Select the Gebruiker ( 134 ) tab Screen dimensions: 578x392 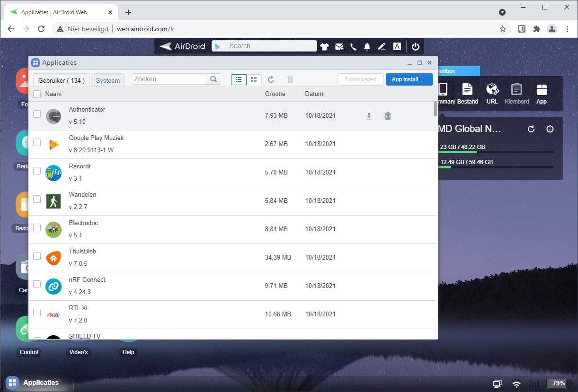[x=61, y=80]
